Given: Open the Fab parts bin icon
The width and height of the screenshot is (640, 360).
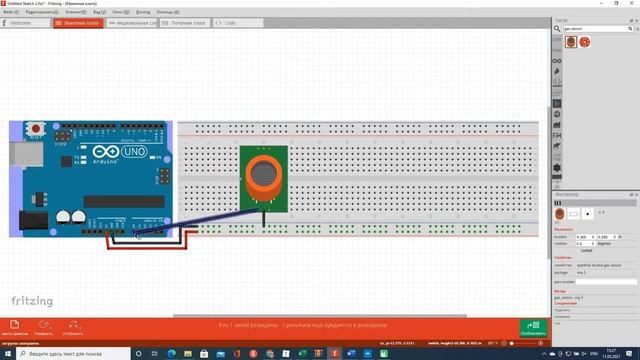Looking at the screenshot, I should pos(557,136).
